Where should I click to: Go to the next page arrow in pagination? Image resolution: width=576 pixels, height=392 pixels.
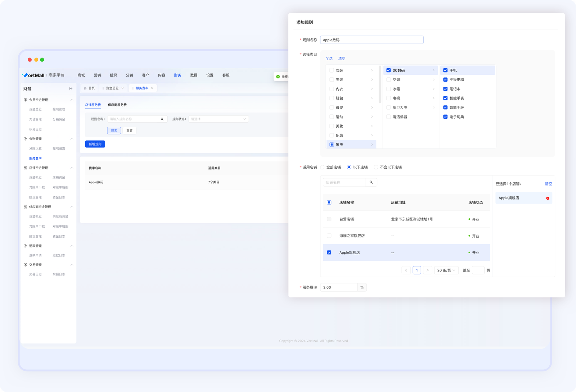427,270
